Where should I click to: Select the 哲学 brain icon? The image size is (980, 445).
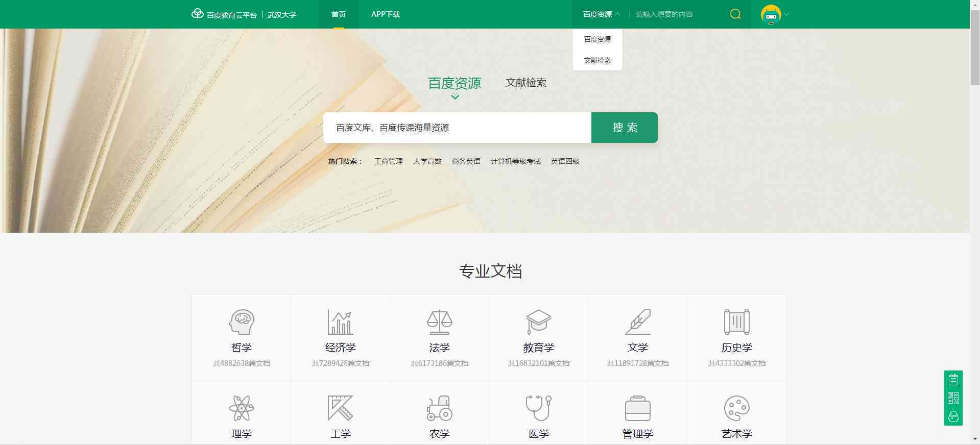[x=242, y=322]
